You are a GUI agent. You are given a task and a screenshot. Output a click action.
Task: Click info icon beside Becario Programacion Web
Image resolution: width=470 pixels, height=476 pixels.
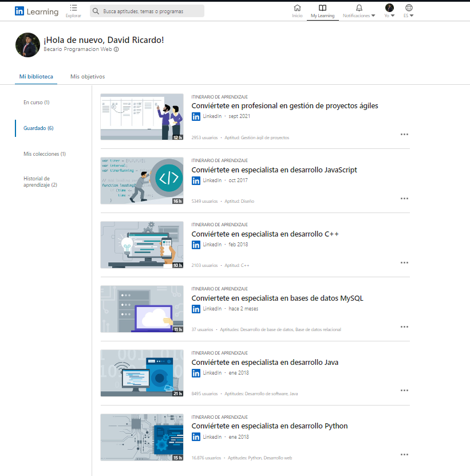tap(116, 49)
